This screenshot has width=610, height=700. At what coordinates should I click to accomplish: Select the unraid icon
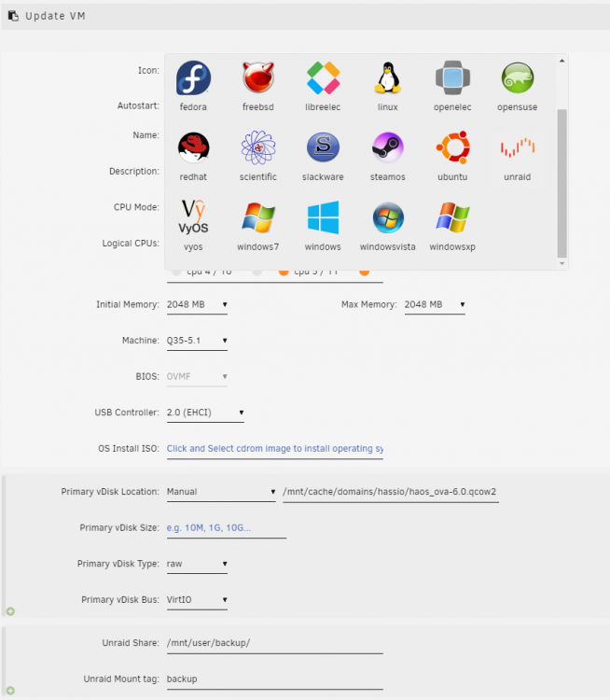coord(517,147)
